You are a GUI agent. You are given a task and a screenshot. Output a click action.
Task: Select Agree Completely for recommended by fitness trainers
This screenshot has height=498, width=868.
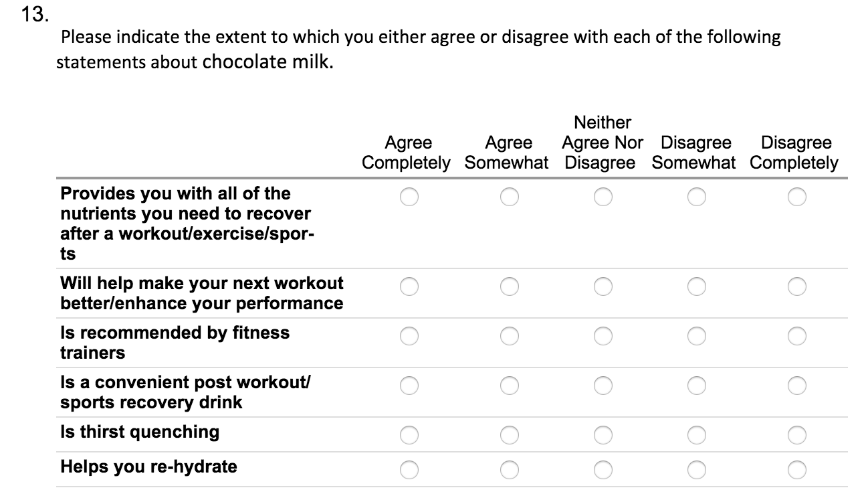point(409,333)
